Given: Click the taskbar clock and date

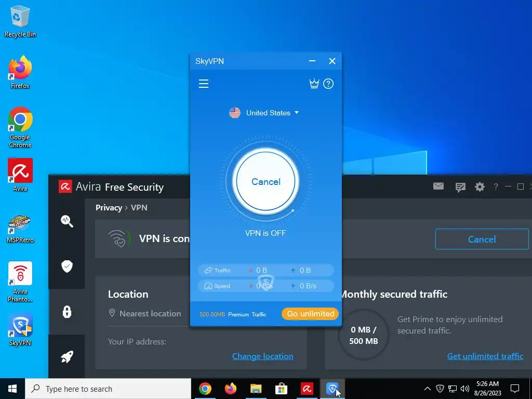Looking at the screenshot, I should [x=487, y=389].
